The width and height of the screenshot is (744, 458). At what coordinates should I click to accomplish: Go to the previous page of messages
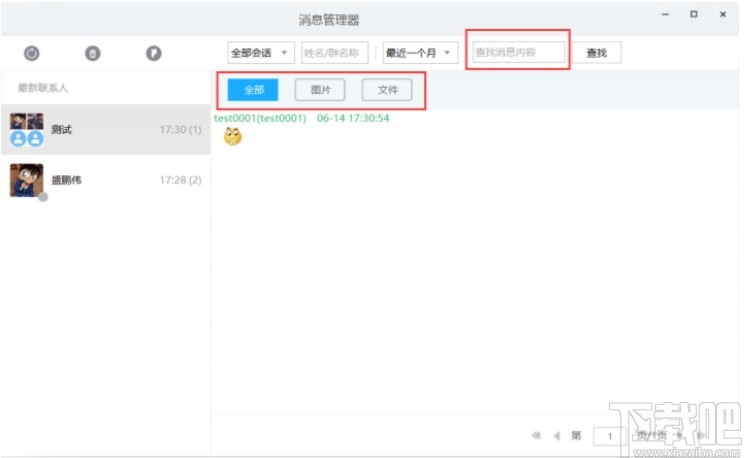(557, 435)
